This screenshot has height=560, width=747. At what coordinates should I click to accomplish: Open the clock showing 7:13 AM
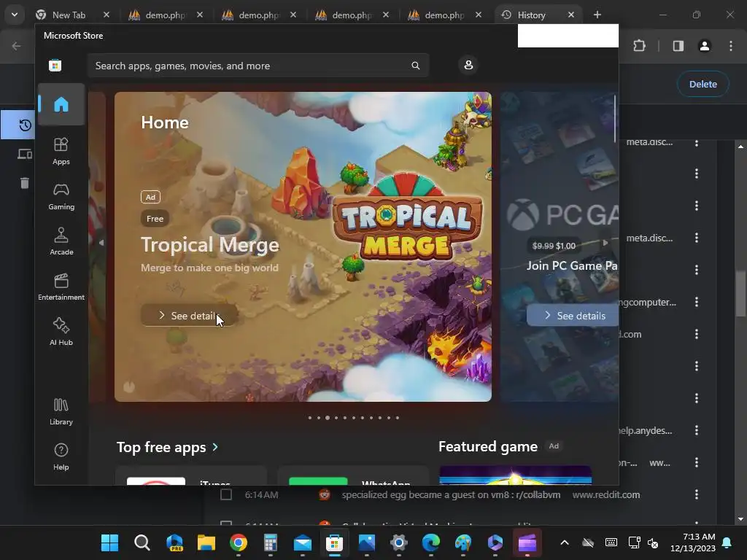(x=693, y=542)
